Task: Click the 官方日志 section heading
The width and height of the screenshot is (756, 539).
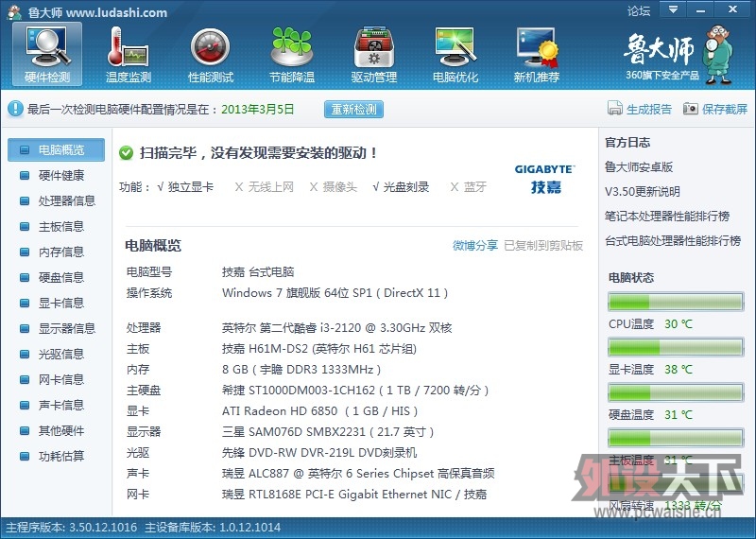Action: (627, 143)
